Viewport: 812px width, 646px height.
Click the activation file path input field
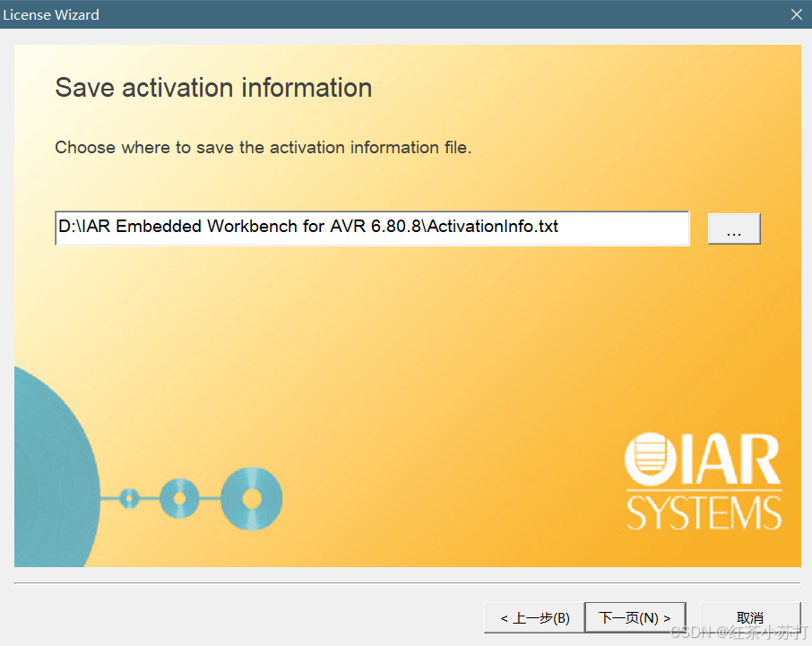pos(372,228)
